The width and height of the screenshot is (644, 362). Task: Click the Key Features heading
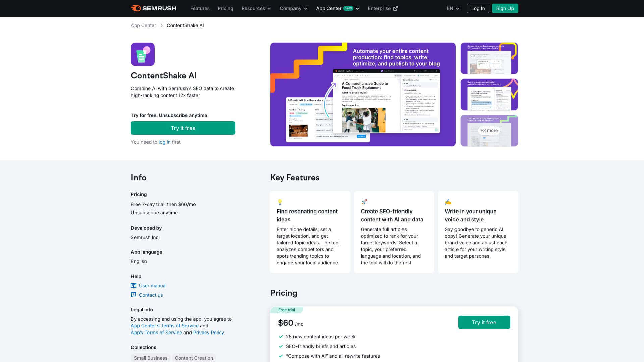pos(294,178)
